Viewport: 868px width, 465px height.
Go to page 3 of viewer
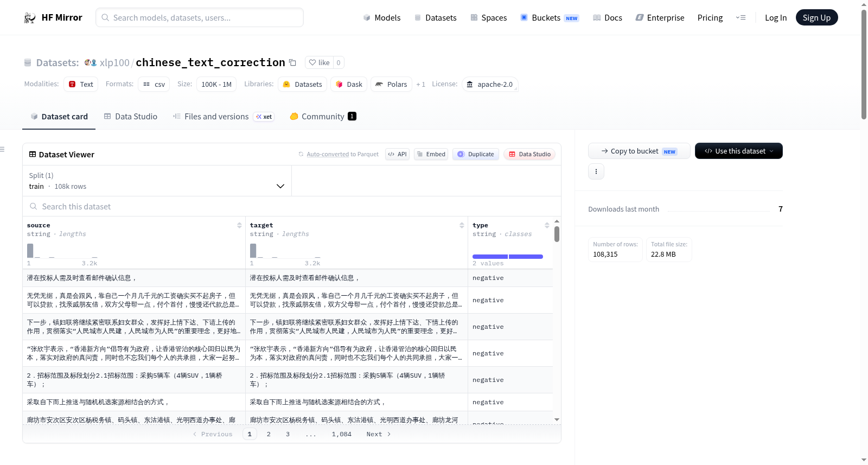pos(288,434)
